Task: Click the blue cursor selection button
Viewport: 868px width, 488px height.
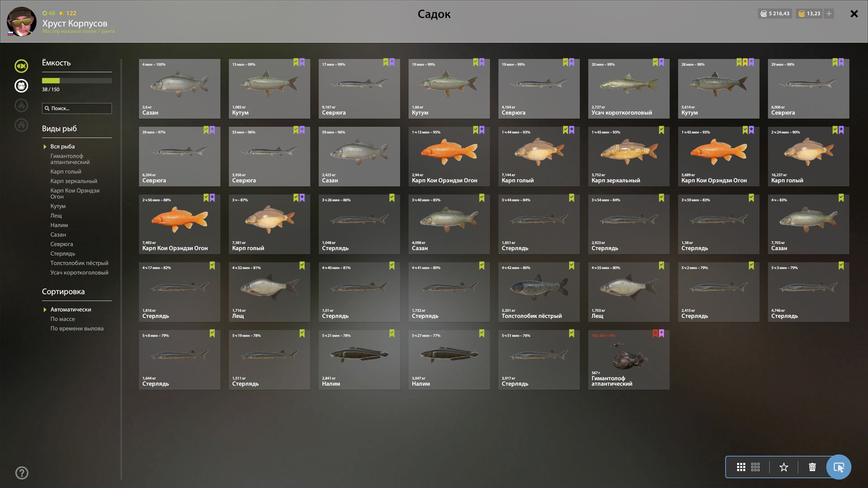Action: click(839, 467)
